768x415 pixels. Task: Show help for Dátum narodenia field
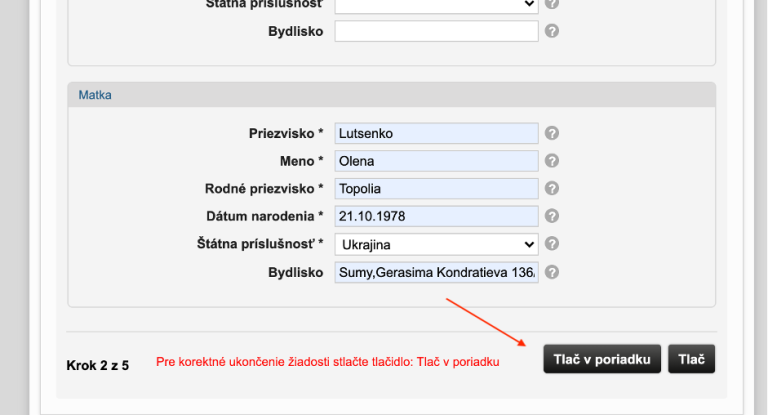552,216
